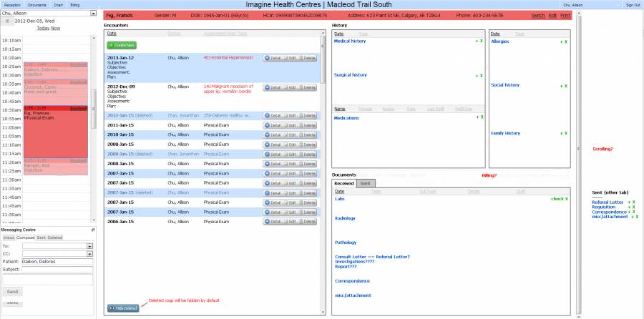The height and width of the screenshot is (319, 644).
Task: Edit the 2013-Jan-12 Essential Hypertension encounter
Action: [290, 59]
